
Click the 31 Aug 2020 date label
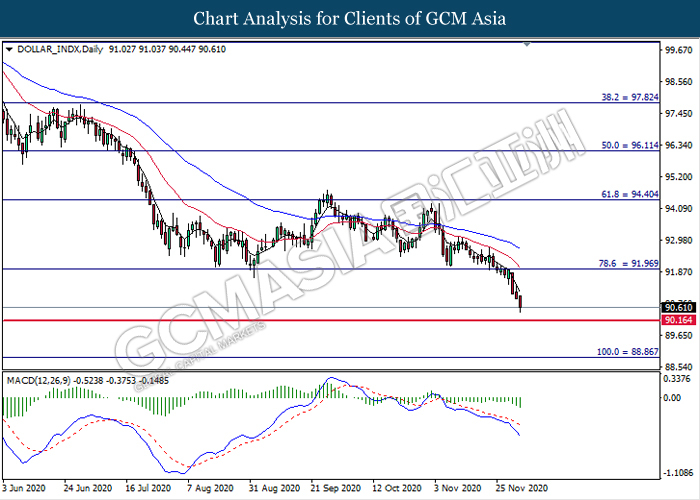click(274, 488)
